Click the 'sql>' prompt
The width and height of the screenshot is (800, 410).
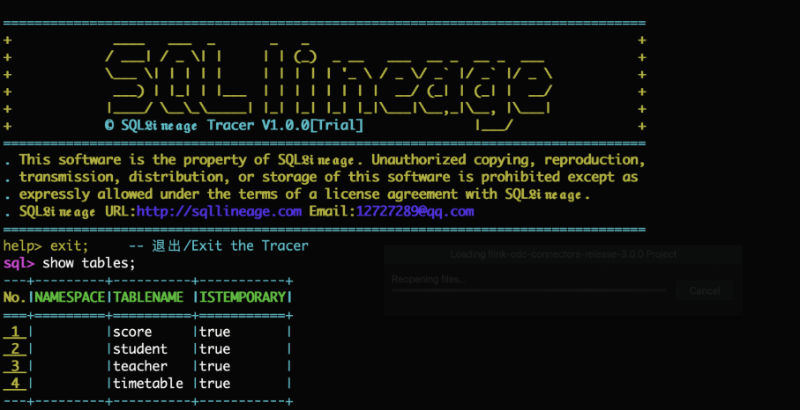(19, 264)
